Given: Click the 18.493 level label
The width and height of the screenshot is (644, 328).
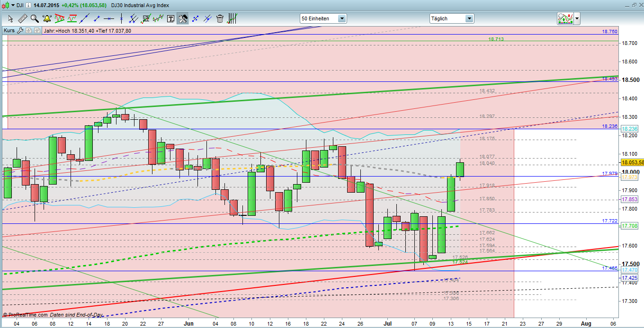Looking at the screenshot, I should [x=610, y=79].
